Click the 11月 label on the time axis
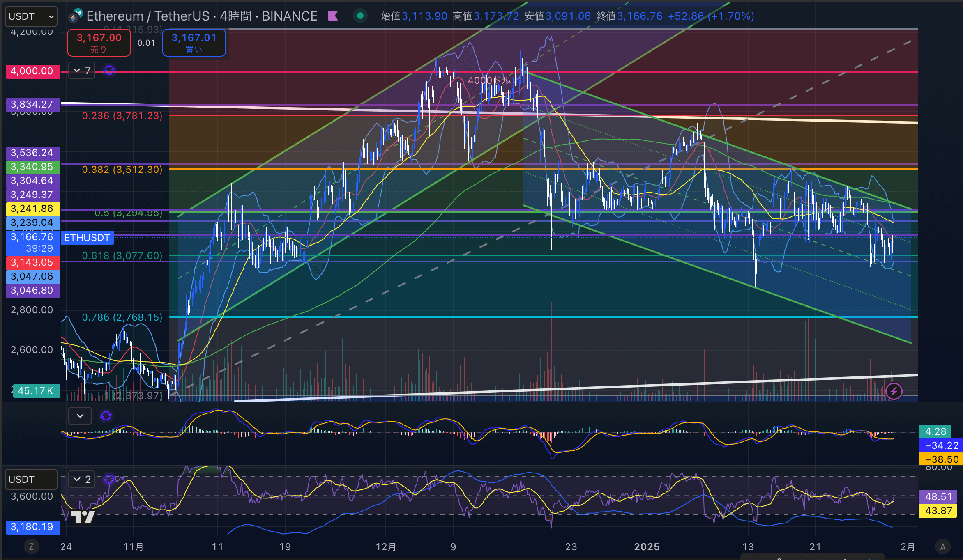The width and height of the screenshot is (963, 560). tap(134, 547)
